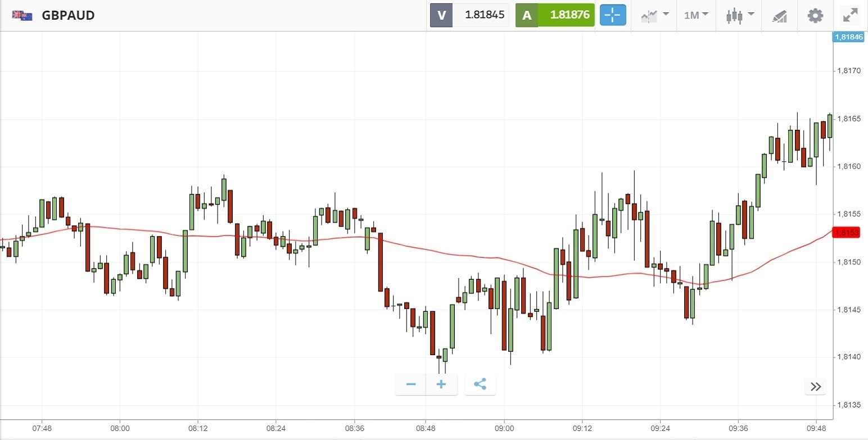Viewport: 868px width, 440px height.
Task: Click the 09:00 time axis label
Action: [504, 428]
